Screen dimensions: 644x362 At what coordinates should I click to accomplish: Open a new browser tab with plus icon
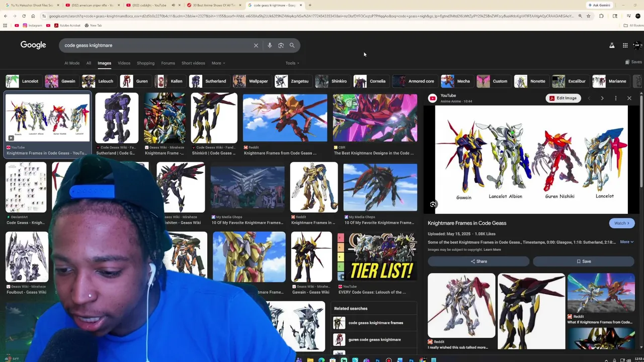pos(310,5)
